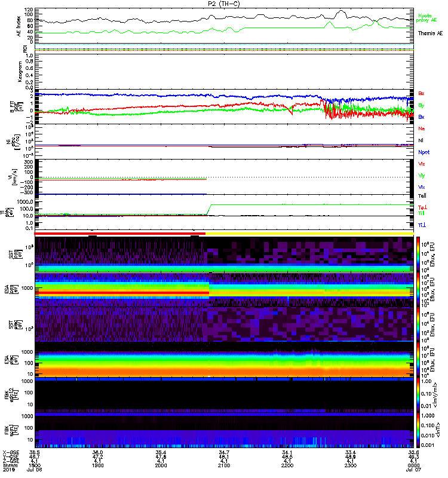Click the 'Jul 06' date label
Image resolution: width=448 pixels, height=478 pixels.
tap(35, 470)
